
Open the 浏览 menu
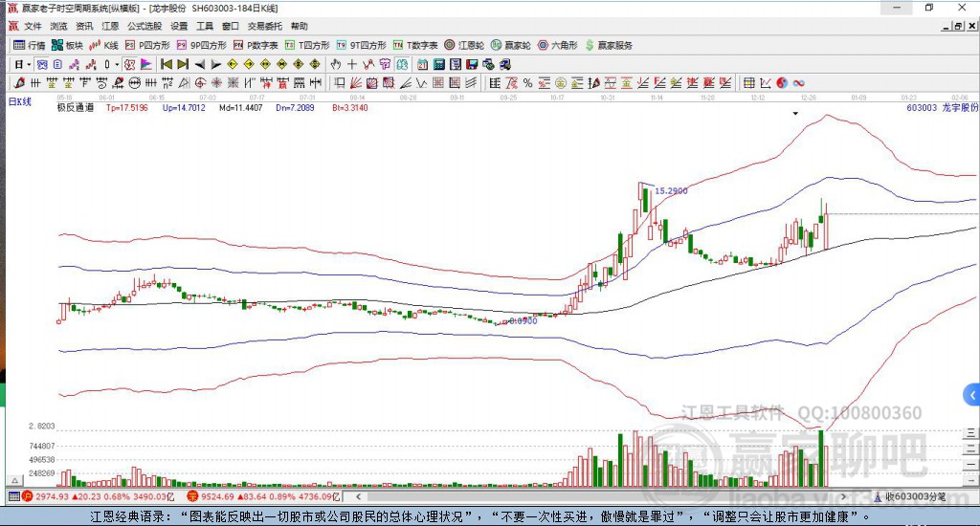[58, 26]
